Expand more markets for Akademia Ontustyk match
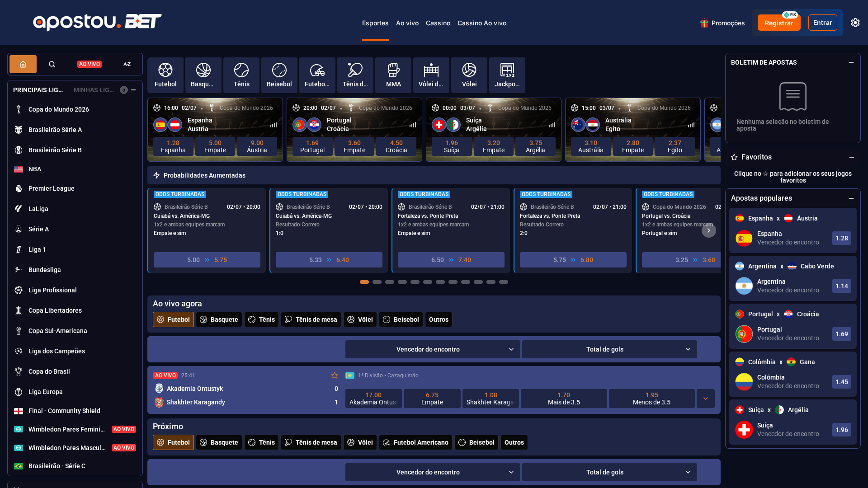The width and height of the screenshot is (868, 488). [x=706, y=399]
